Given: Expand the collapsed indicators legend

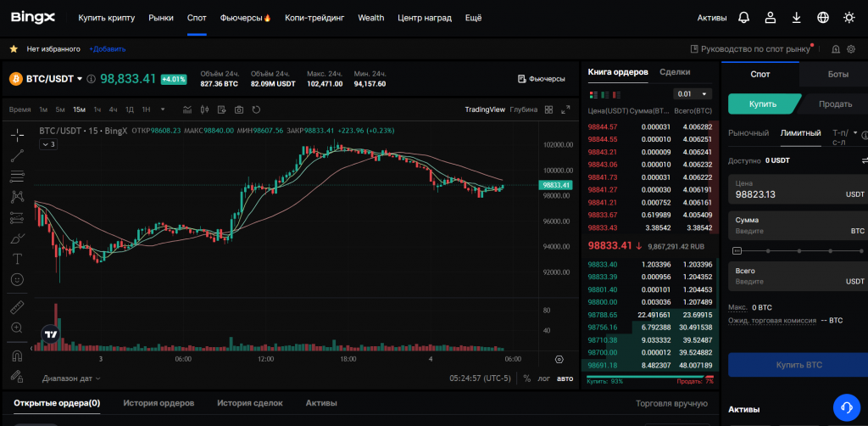Looking at the screenshot, I should pos(47,144).
